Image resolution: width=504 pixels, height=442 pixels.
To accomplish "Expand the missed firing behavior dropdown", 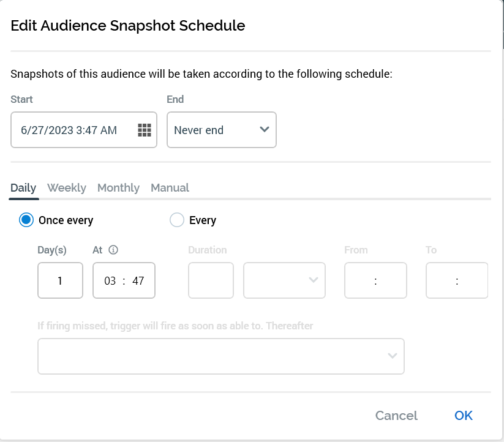I will click(x=220, y=356).
